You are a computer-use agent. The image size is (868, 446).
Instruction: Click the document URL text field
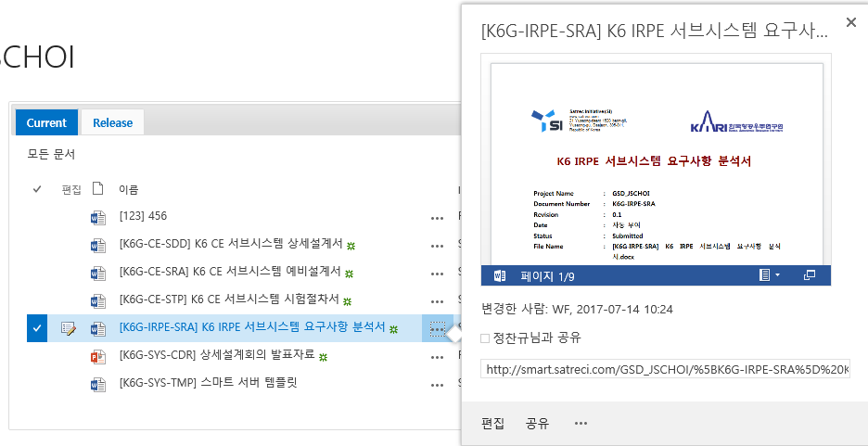coord(664,369)
